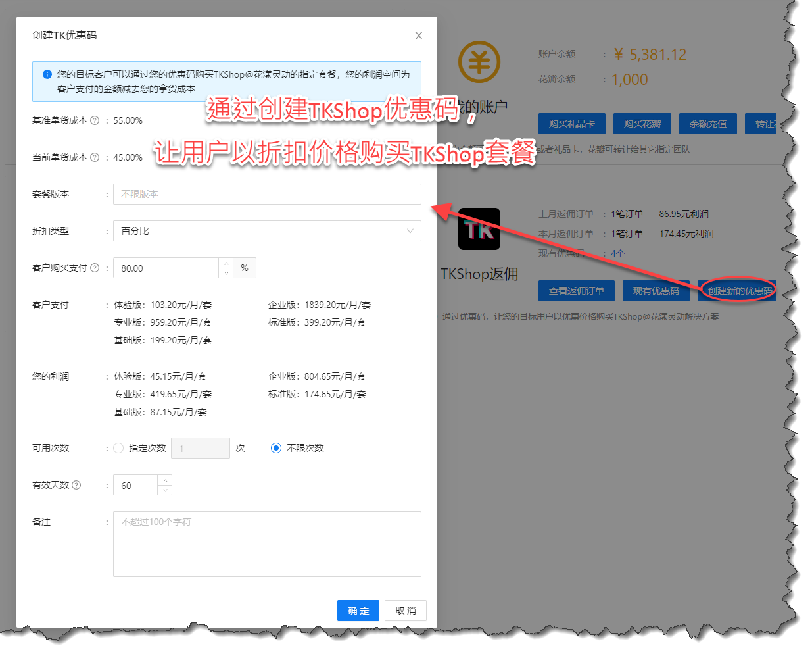Click the TK logo icon for TKShop返佣

(x=479, y=229)
